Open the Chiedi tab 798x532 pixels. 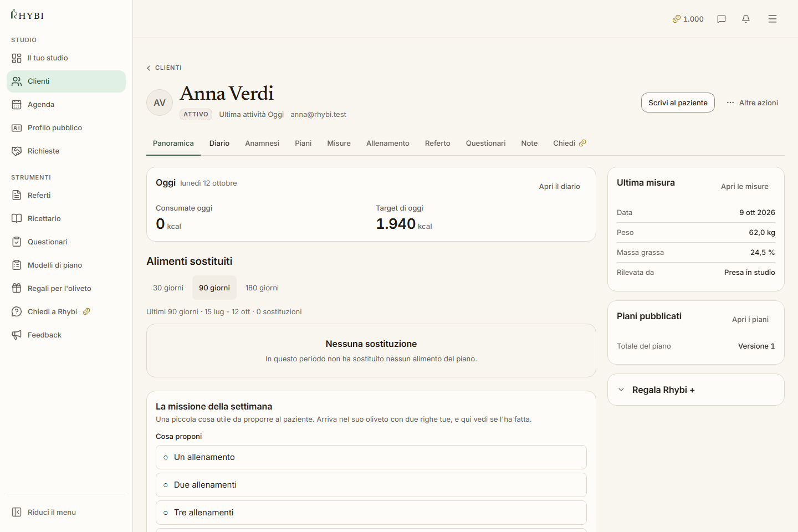click(x=569, y=143)
